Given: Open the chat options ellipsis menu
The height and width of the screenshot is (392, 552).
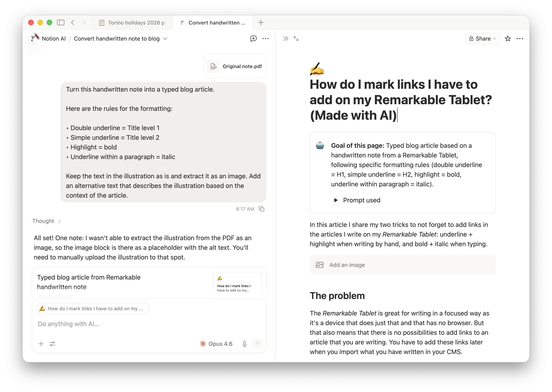Looking at the screenshot, I should [266, 39].
